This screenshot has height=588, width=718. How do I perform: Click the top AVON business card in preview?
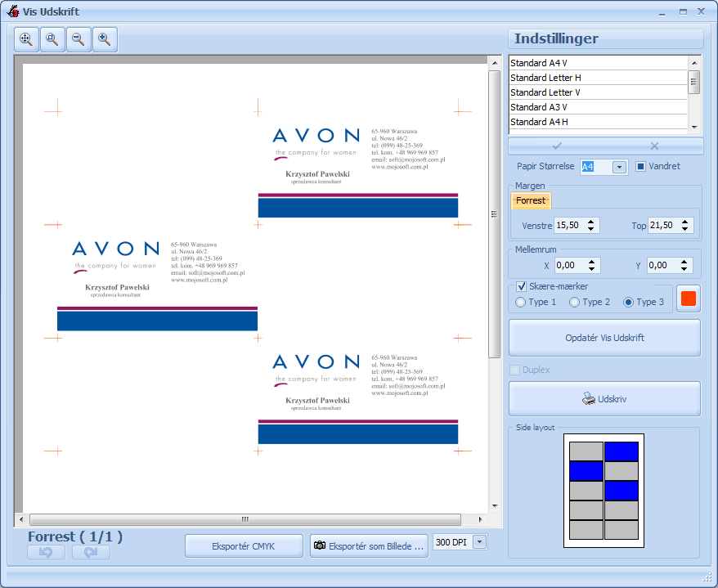coord(358,168)
